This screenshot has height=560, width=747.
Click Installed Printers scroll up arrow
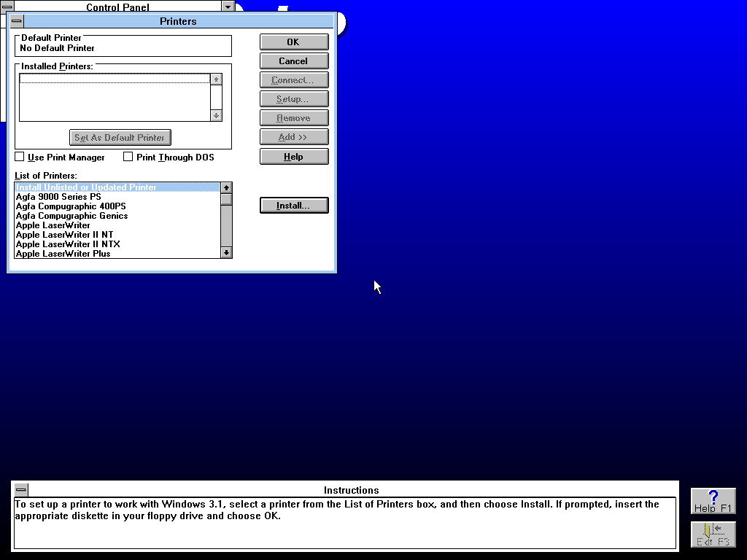click(216, 79)
